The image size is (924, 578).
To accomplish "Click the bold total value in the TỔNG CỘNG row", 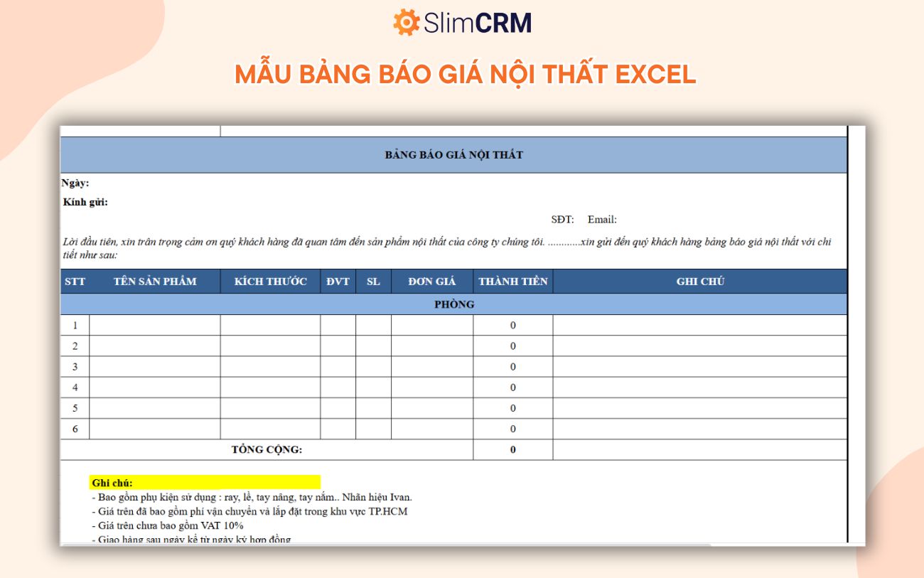I will click(x=513, y=449).
